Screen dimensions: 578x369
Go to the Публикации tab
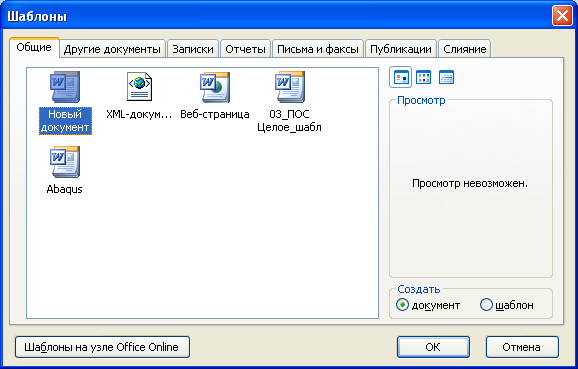[x=401, y=49]
